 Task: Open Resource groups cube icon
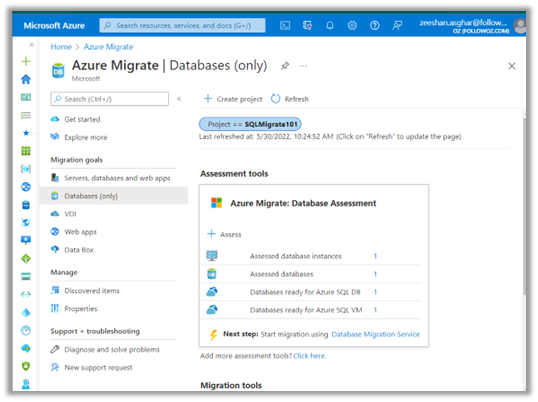26,169
